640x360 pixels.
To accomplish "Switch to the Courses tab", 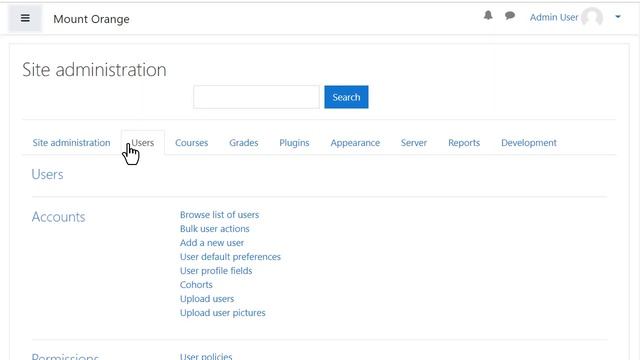I will [x=191, y=142].
